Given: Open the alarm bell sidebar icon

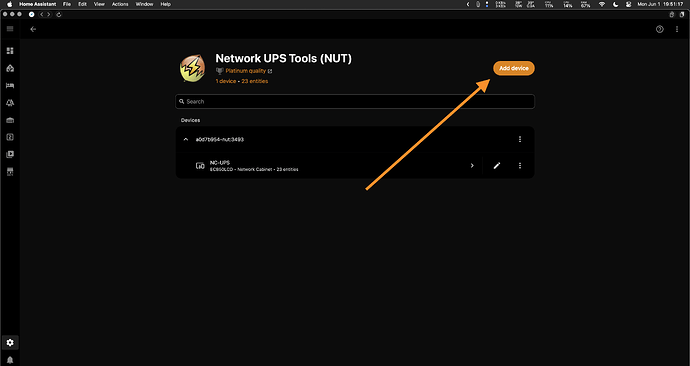Looking at the screenshot, I should 10,102.
